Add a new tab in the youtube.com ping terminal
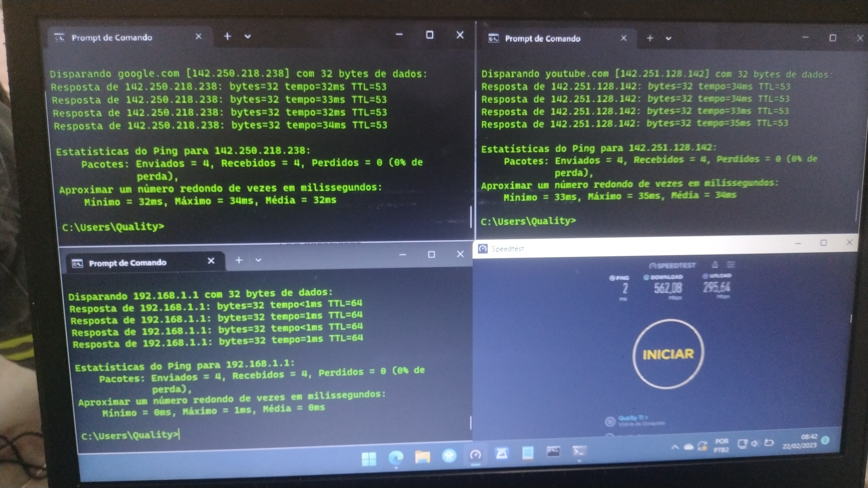 point(650,38)
